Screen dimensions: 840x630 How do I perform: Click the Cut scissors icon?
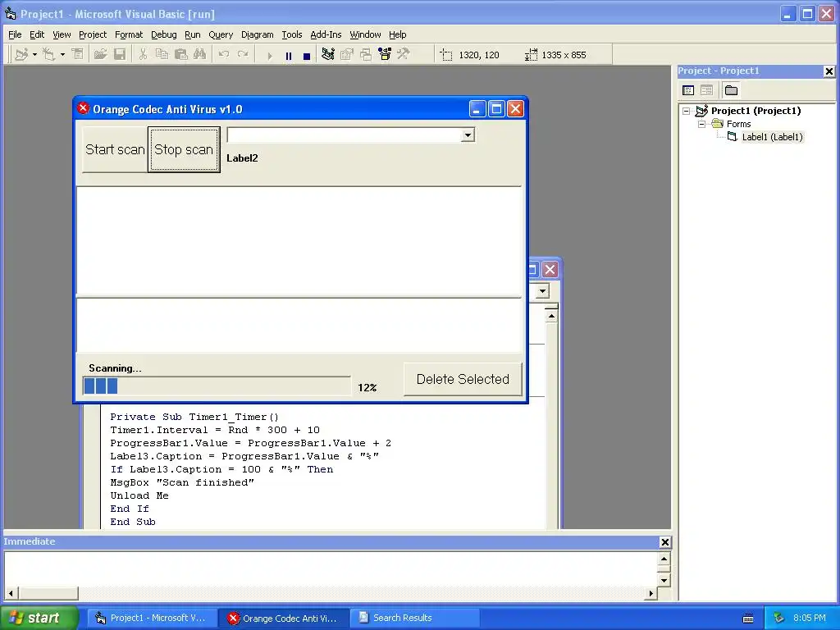click(x=143, y=55)
